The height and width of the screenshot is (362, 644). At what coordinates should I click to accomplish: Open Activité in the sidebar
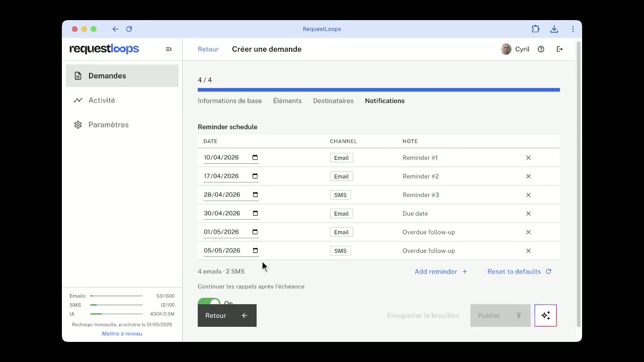pos(102,100)
